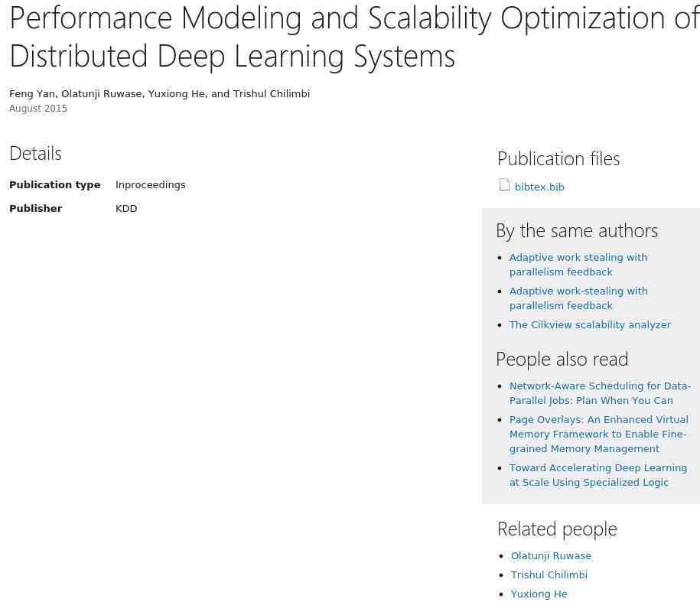Click the August 2015 date text
The height and width of the screenshot is (612, 700).
pos(38,109)
